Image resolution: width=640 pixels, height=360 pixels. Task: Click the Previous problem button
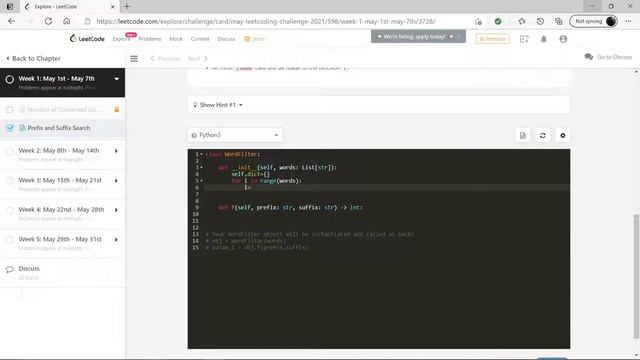(165, 59)
